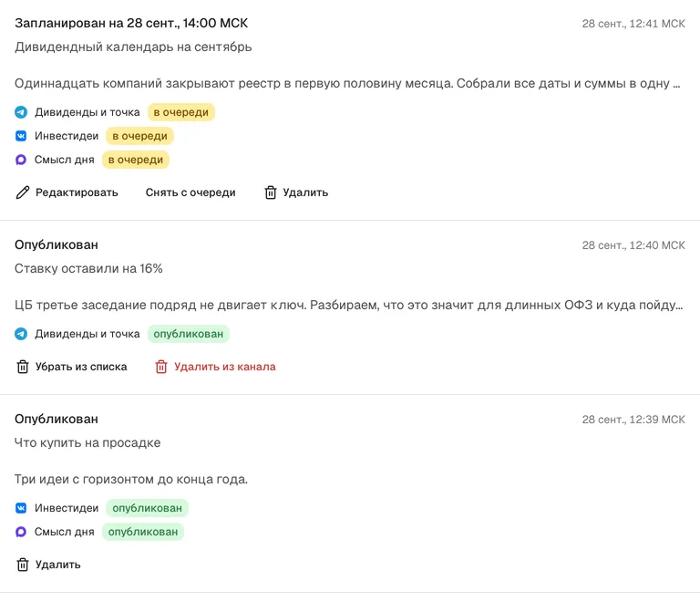700x602 pixels.
Task: Click Удалить из канала red link
Action: tap(225, 367)
